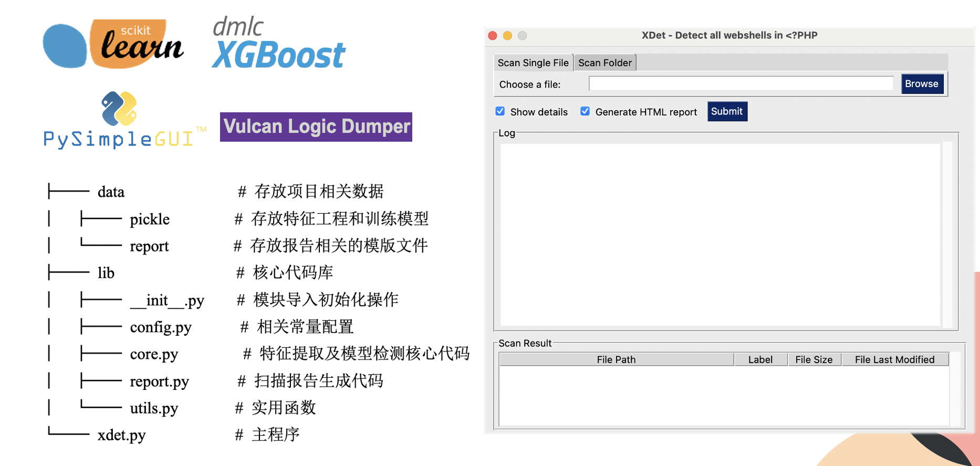Click the 'data' folder entry

click(111, 192)
